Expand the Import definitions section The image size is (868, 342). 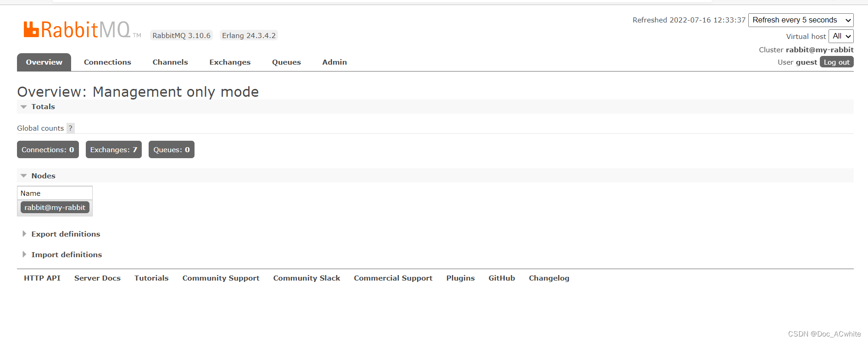click(x=67, y=255)
